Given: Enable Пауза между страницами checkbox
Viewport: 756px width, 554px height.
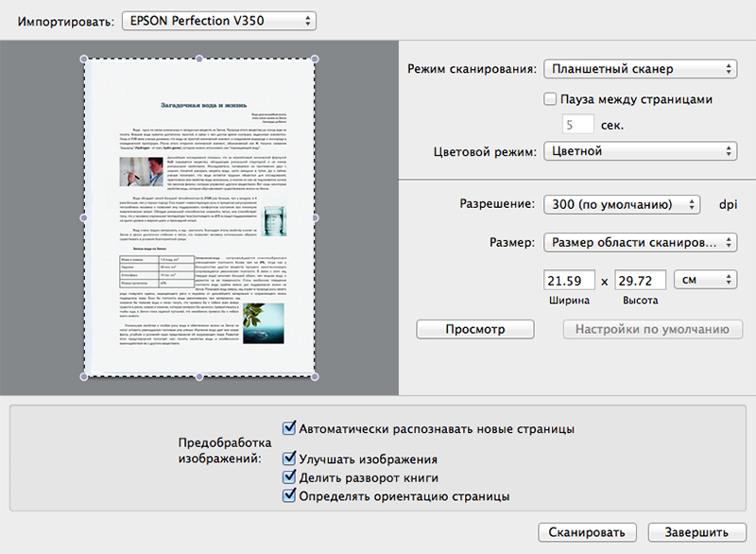Looking at the screenshot, I should (x=551, y=98).
